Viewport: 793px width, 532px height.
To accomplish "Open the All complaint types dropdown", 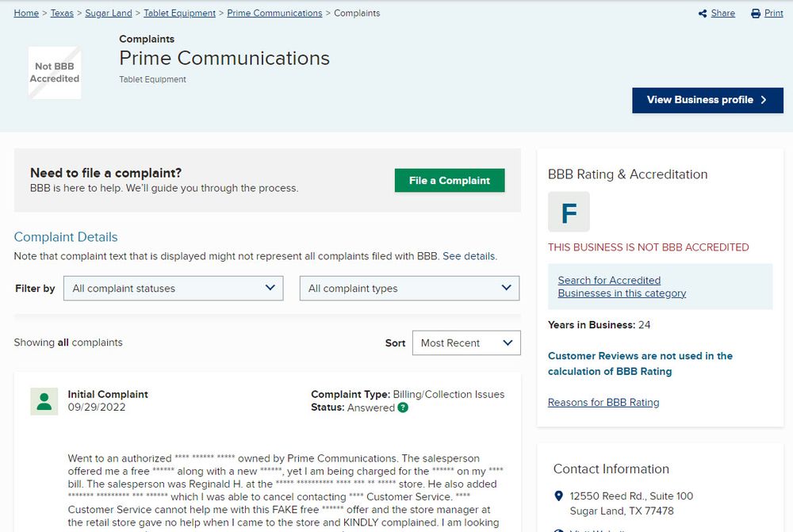I will tap(409, 289).
